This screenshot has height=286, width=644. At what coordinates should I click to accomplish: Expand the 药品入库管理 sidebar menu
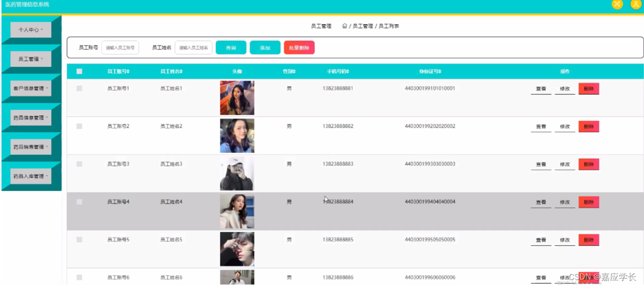(x=31, y=176)
